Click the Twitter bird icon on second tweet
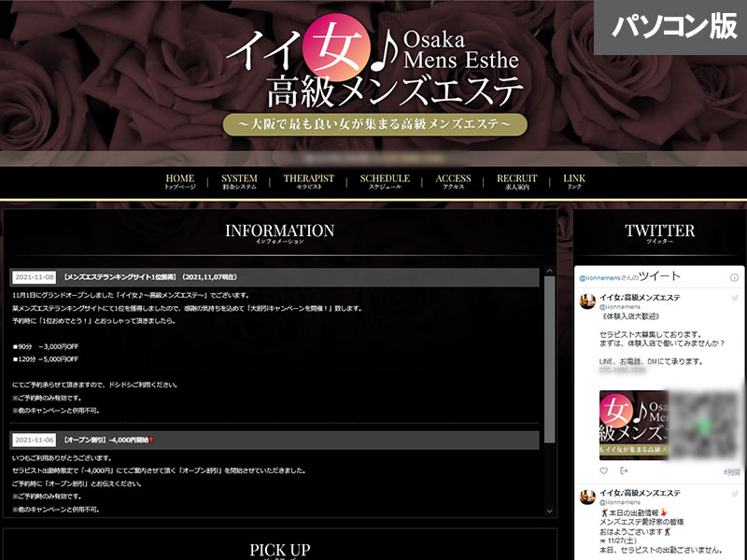This screenshot has height=560, width=747. click(x=734, y=495)
